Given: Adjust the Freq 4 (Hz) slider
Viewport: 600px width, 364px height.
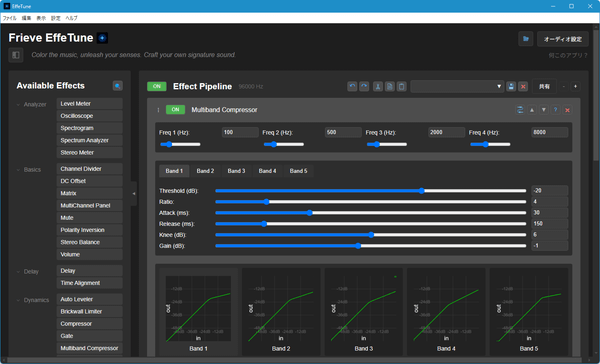Looking at the screenshot, I should coord(490,144).
